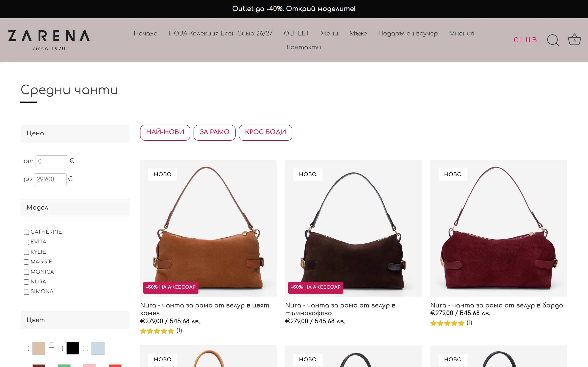Collapse the Цена filter section
This screenshot has height=367, width=588.
75,134
